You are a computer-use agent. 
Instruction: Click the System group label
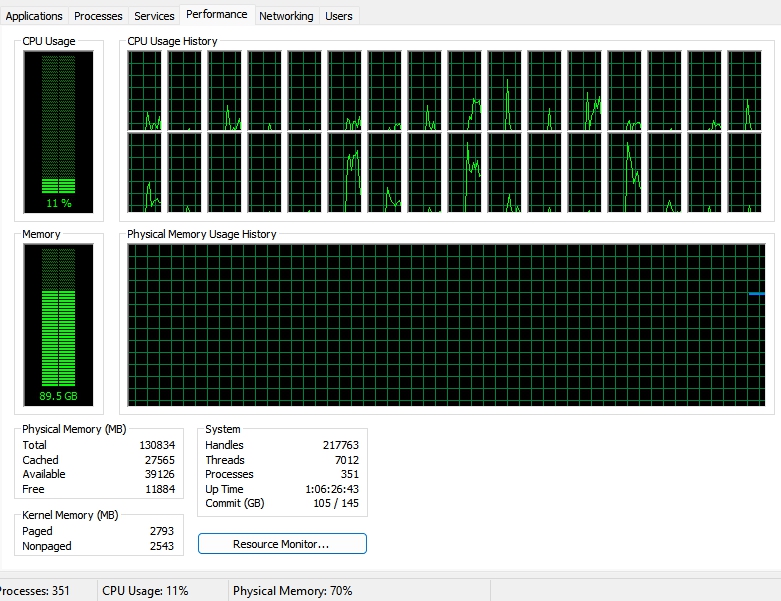click(x=223, y=429)
